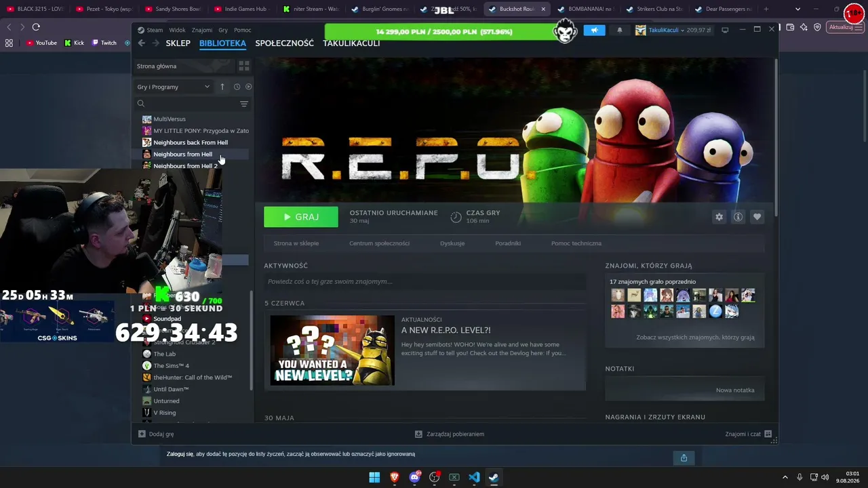This screenshot has height=488, width=868.
Task: Open Centrum społeczności link
Action: click(x=379, y=243)
